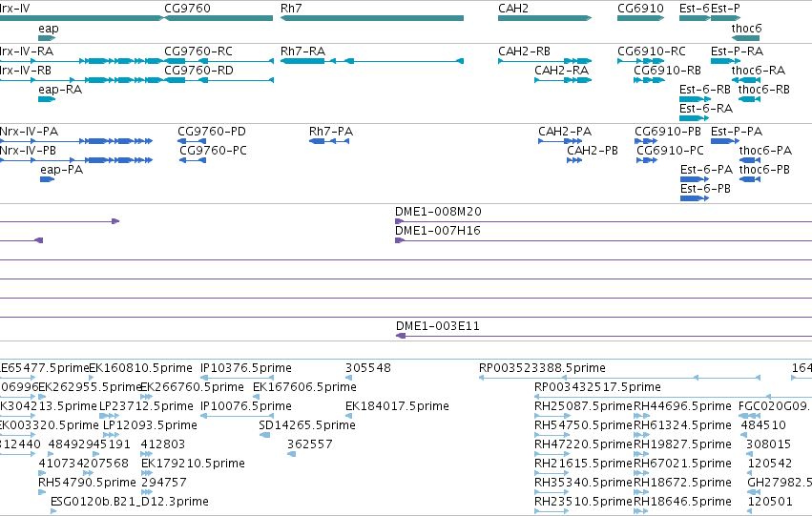Select transcript CG9760-RC
The image size is (812, 516).
[x=219, y=61]
